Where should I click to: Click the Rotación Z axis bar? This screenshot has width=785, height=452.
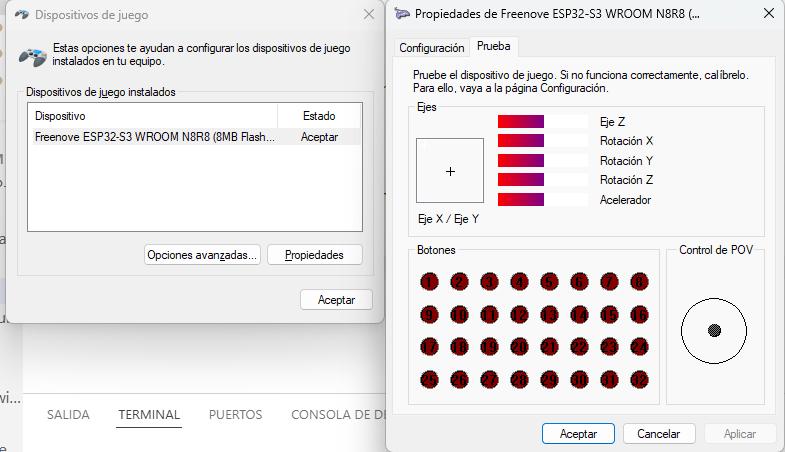[x=543, y=180]
